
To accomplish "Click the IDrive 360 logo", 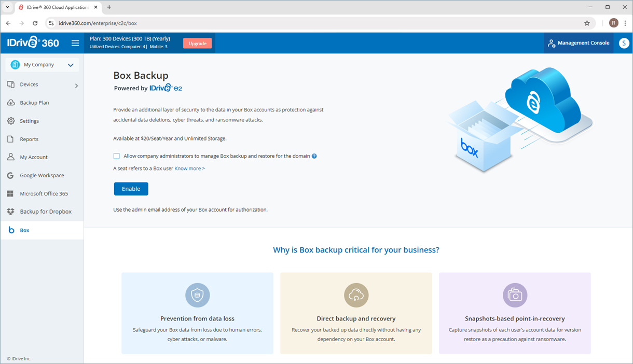I will click(x=33, y=43).
